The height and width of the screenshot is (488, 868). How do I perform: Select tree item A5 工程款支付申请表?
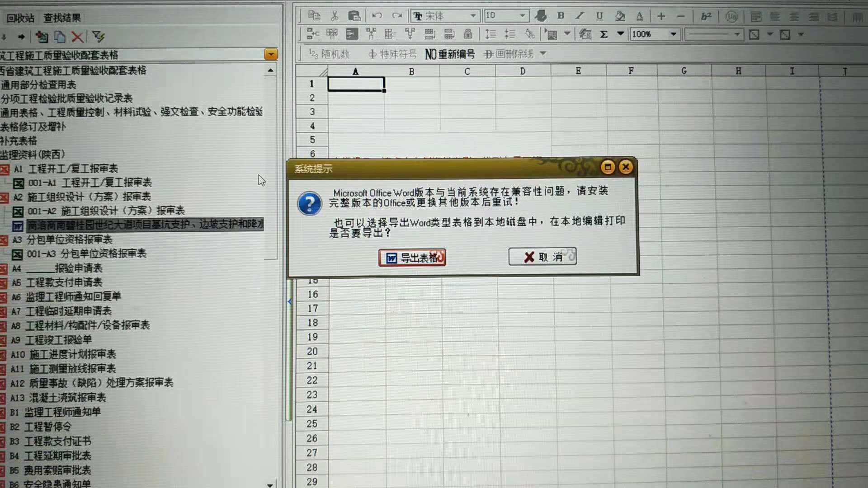pos(64,282)
